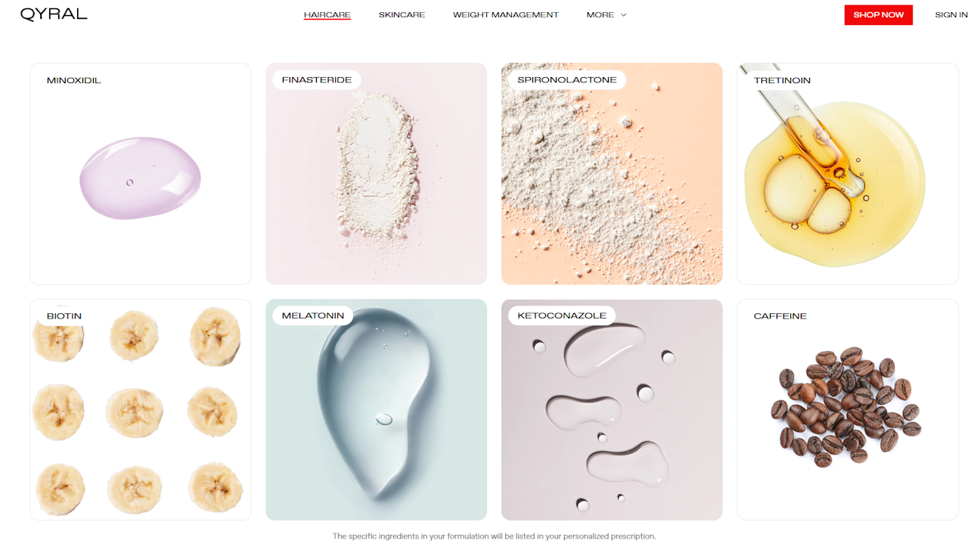
Task: Open the Haircare tab
Action: pos(327,14)
